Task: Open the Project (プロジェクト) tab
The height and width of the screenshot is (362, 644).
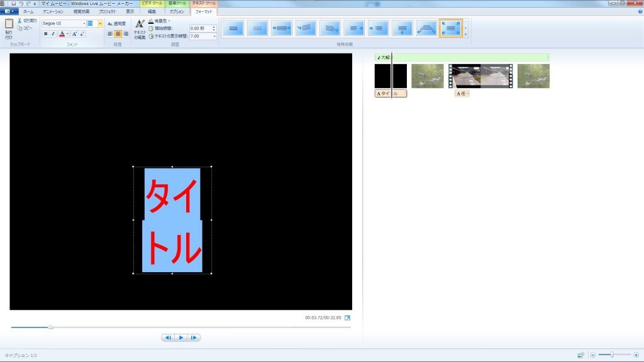Action: [x=108, y=11]
